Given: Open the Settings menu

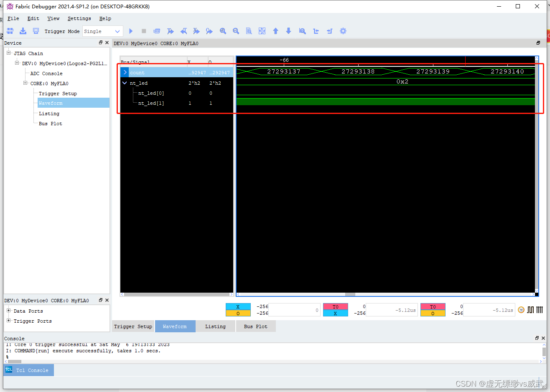Looking at the screenshot, I should [79, 18].
